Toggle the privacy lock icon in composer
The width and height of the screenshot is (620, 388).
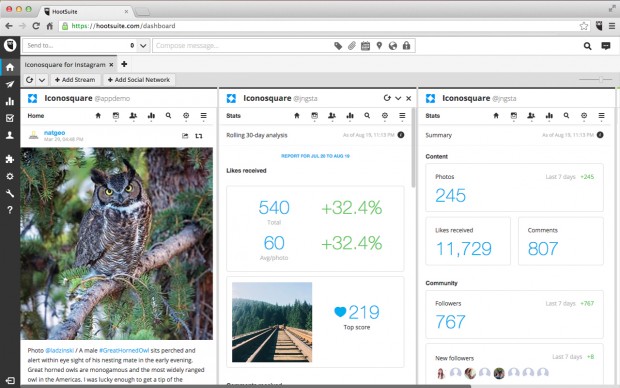tap(406, 46)
